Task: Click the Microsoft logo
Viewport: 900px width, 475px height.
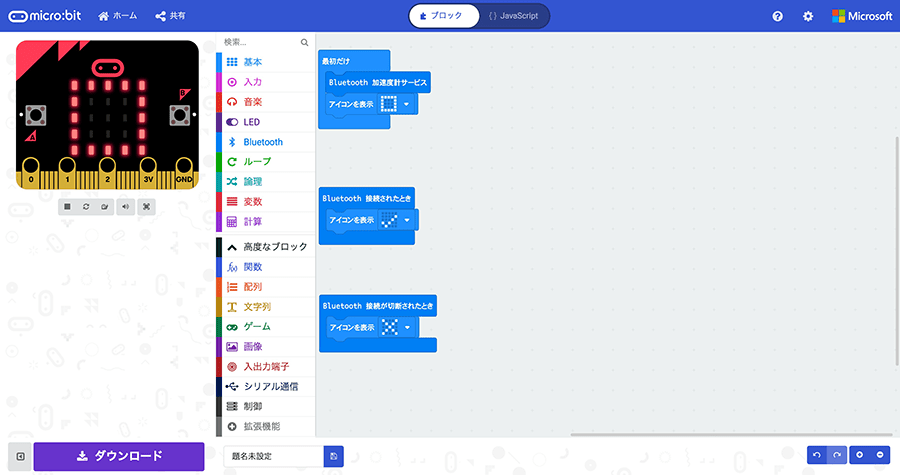Action: (x=862, y=16)
